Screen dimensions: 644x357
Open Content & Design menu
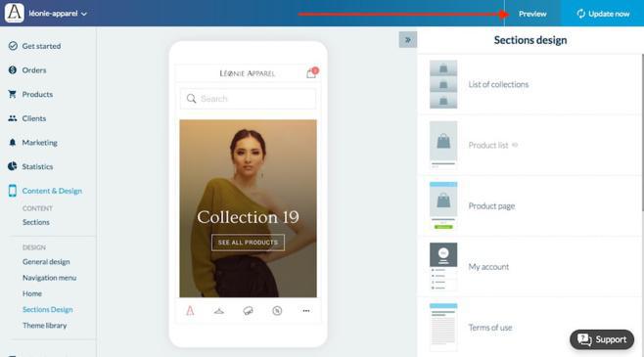click(x=52, y=191)
